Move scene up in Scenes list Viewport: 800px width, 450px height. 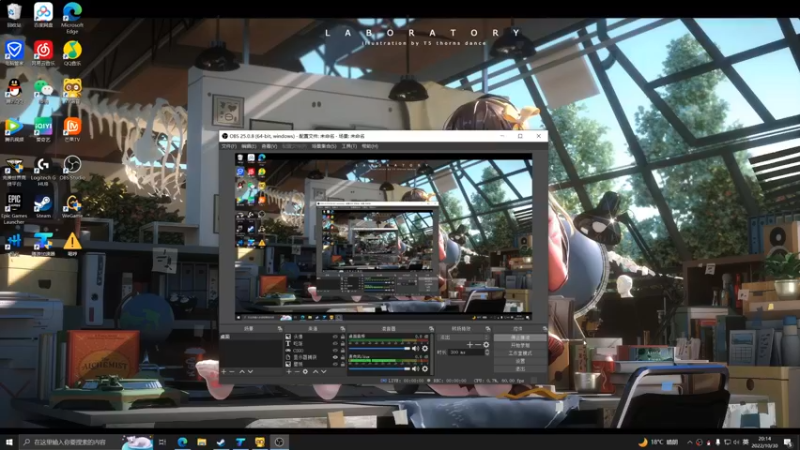tap(242, 371)
